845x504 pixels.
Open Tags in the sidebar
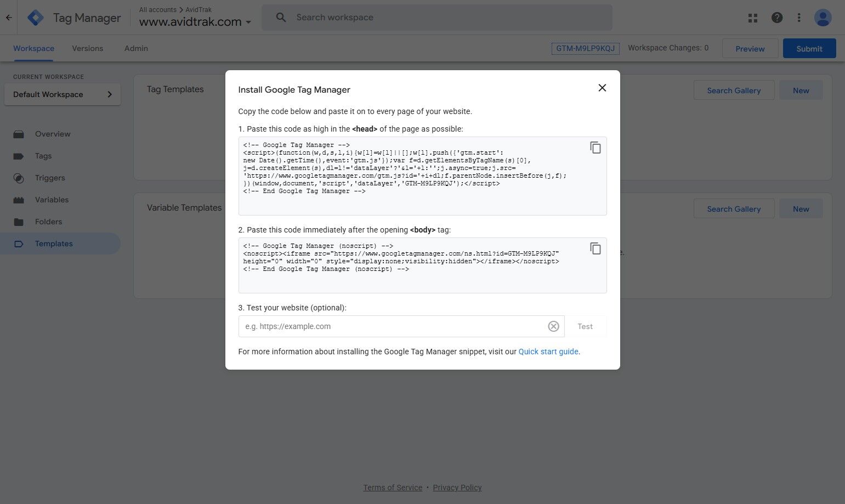60,156
